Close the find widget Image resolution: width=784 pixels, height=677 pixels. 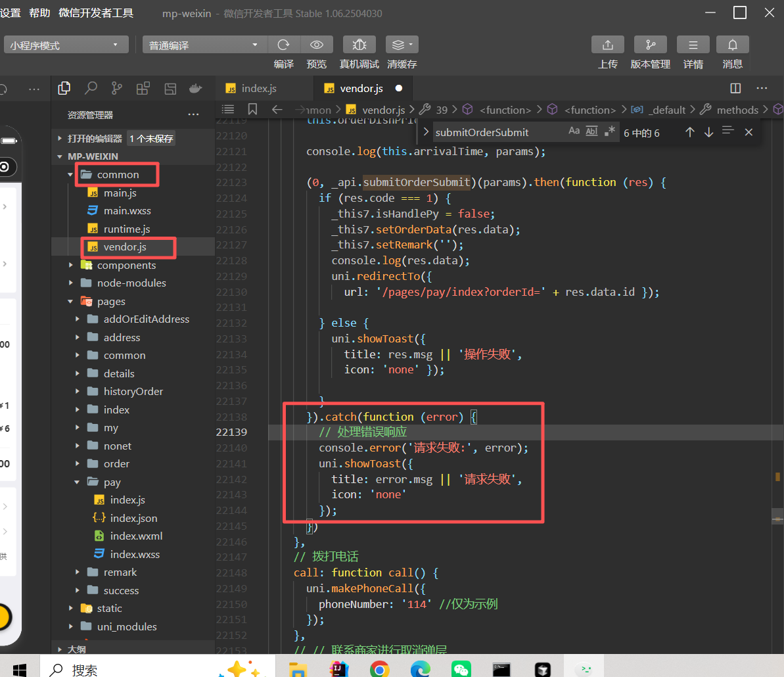(749, 132)
